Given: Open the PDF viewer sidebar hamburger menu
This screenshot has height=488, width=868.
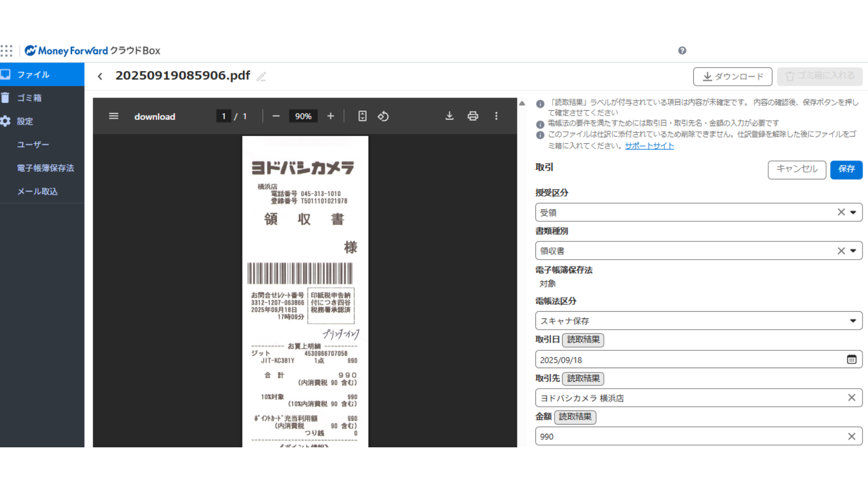Looking at the screenshot, I should point(113,116).
